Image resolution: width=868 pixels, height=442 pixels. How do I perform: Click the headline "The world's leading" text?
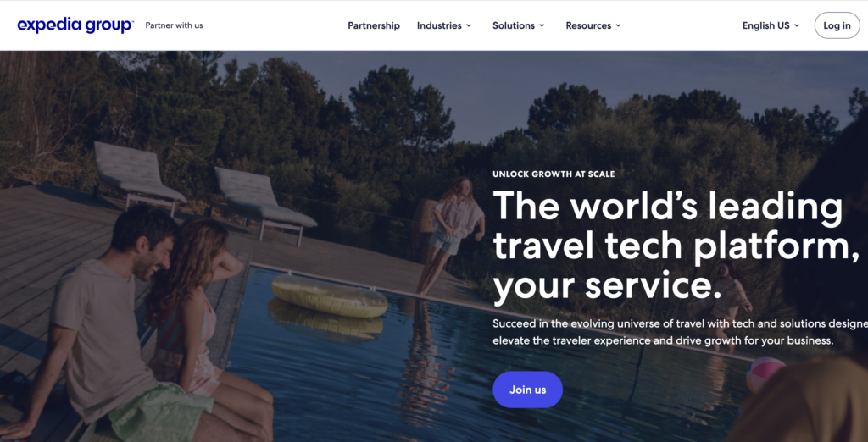(x=668, y=206)
